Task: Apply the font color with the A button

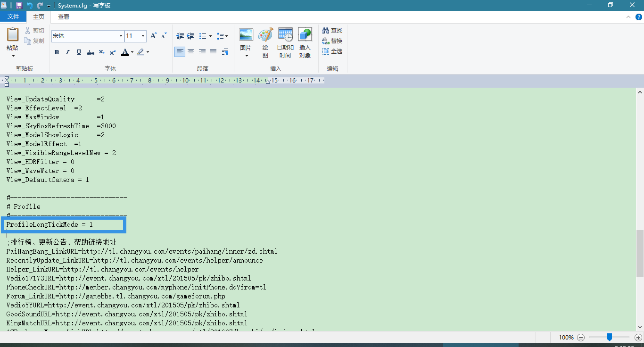Action: coord(125,52)
